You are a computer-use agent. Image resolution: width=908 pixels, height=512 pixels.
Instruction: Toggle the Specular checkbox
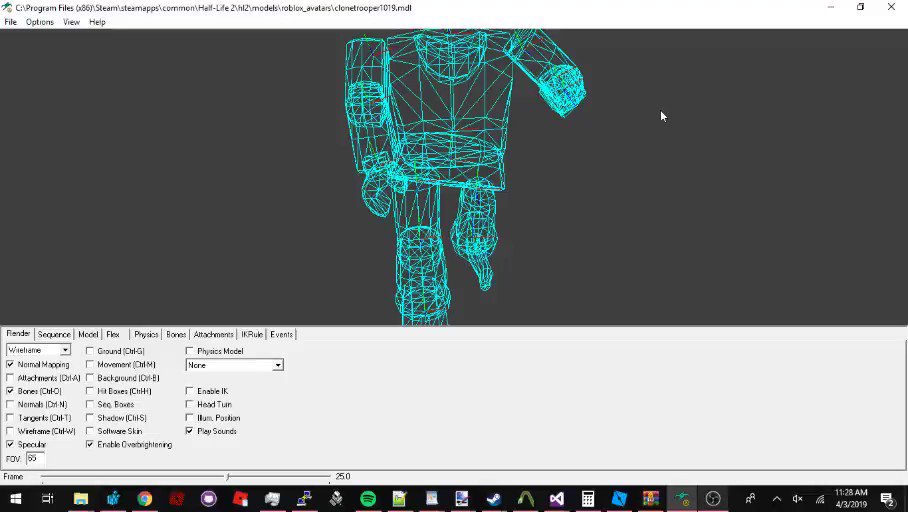click(x=10, y=444)
